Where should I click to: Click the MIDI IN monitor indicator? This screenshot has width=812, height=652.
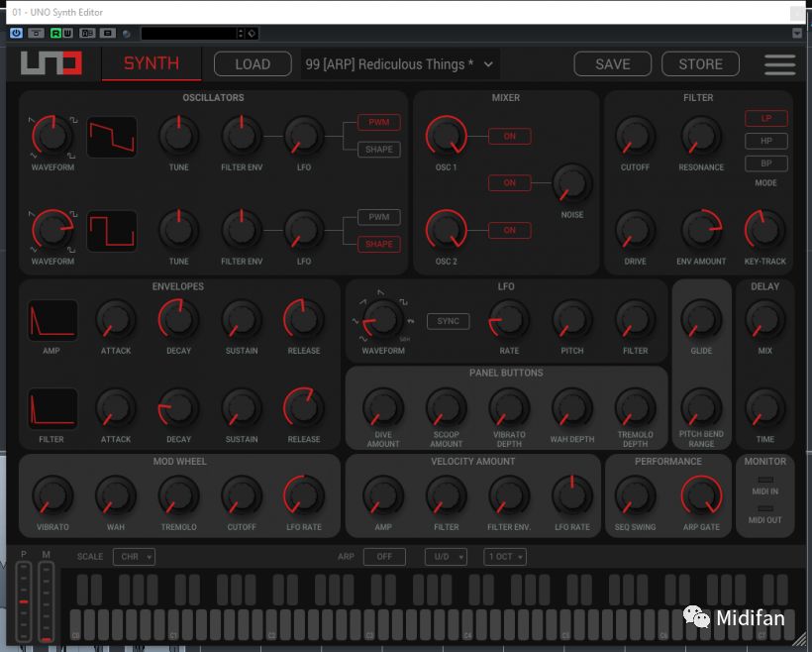point(765,480)
